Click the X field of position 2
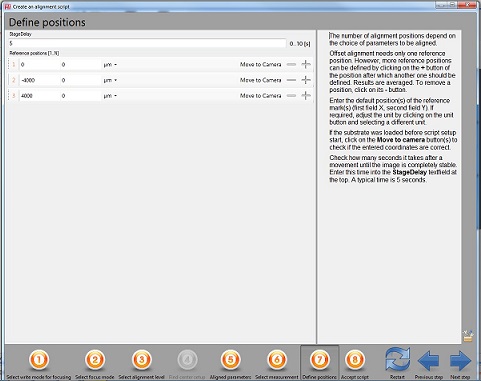 click(40, 80)
